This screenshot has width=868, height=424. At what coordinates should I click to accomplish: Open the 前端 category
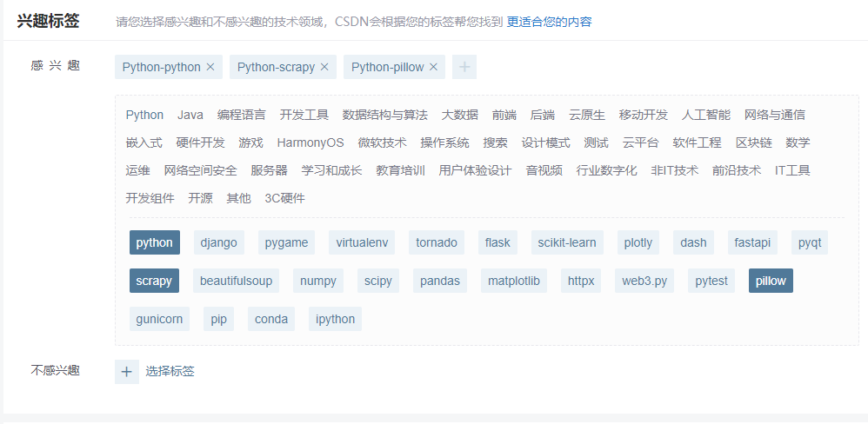(x=504, y=115)
